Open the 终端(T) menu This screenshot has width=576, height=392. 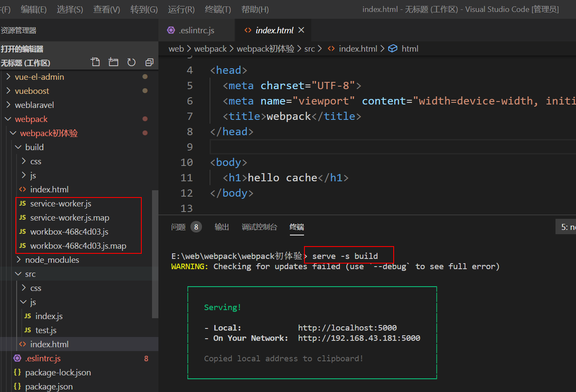[218, 9]
